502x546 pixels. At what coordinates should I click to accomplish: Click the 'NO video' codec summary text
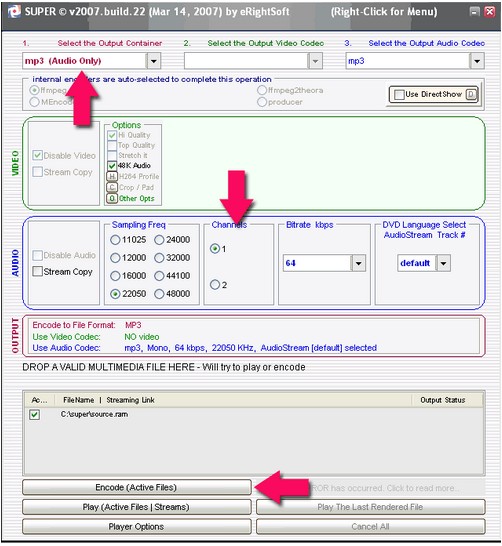pos(142,337)
